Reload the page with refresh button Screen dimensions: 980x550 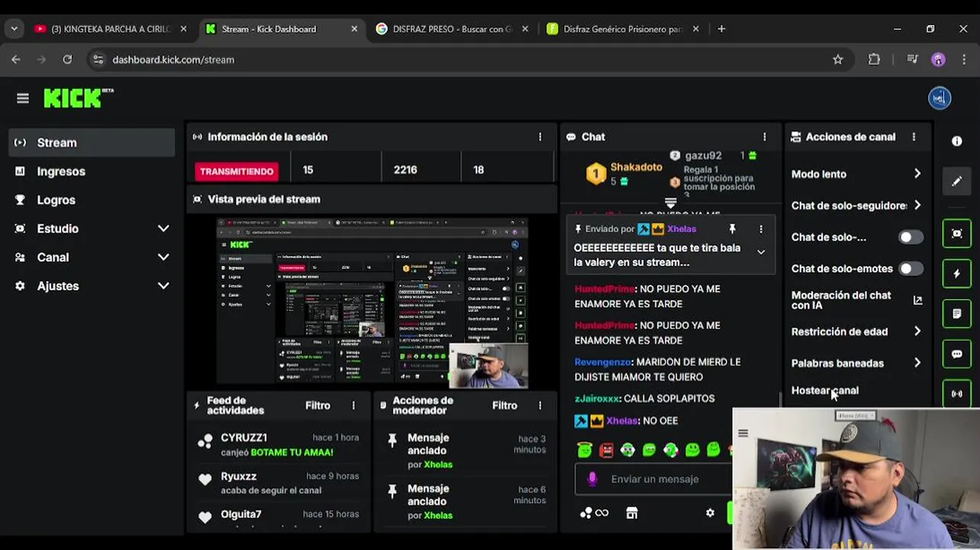click(67, 60)
